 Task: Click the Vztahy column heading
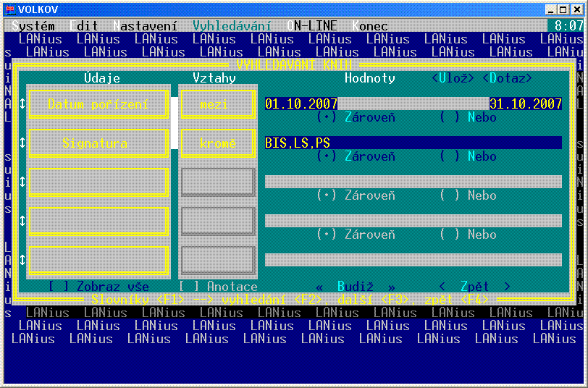(214, 78)
